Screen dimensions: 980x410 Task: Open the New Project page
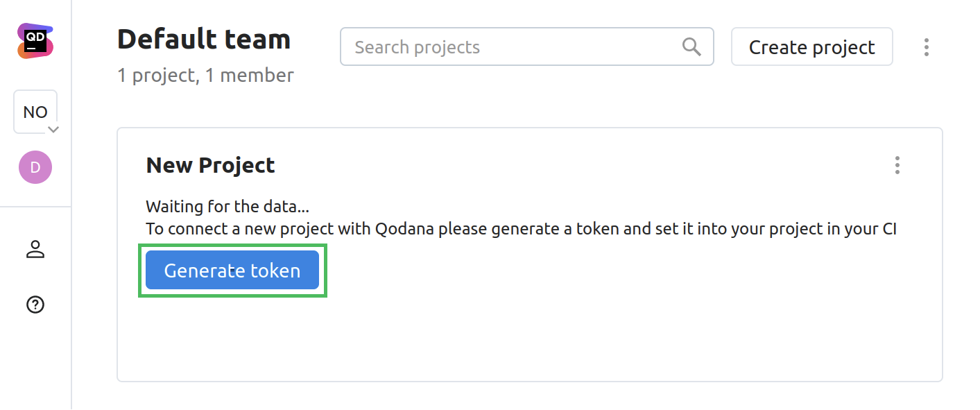[x=210, y=165]
